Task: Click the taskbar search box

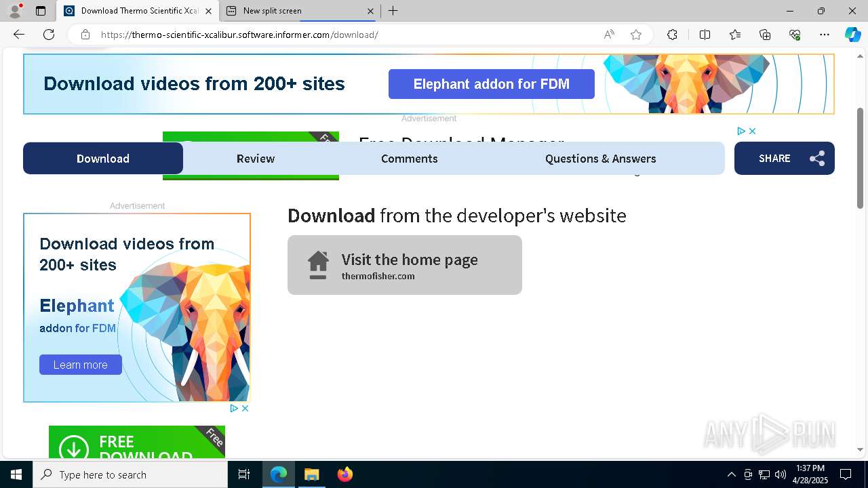Action: click(130, 474)
